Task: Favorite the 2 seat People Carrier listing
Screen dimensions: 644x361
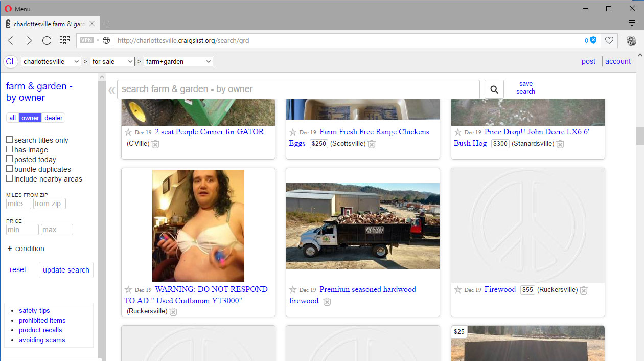Action: coord(128,132)
